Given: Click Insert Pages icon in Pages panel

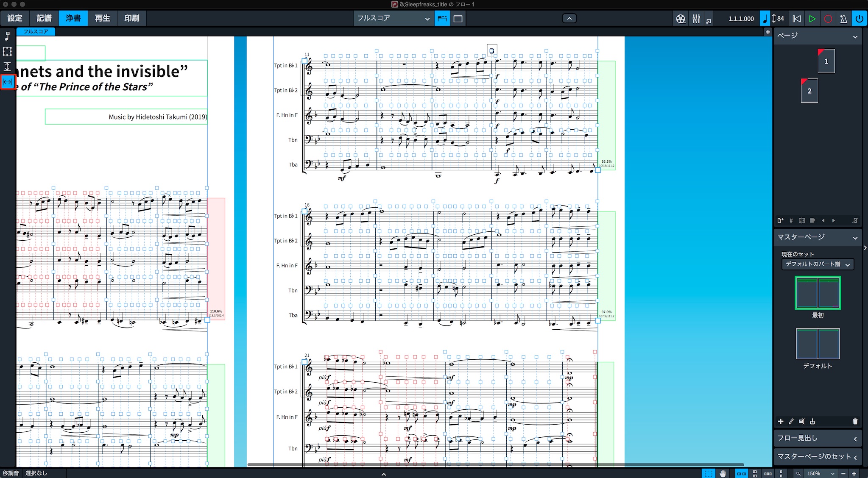Looking at the screenshot, I should point(780,221).
